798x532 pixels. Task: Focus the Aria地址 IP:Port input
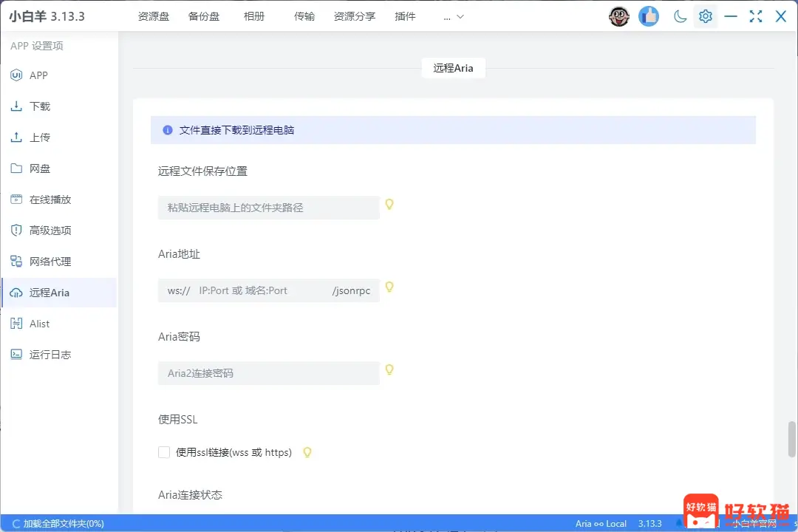261,290
